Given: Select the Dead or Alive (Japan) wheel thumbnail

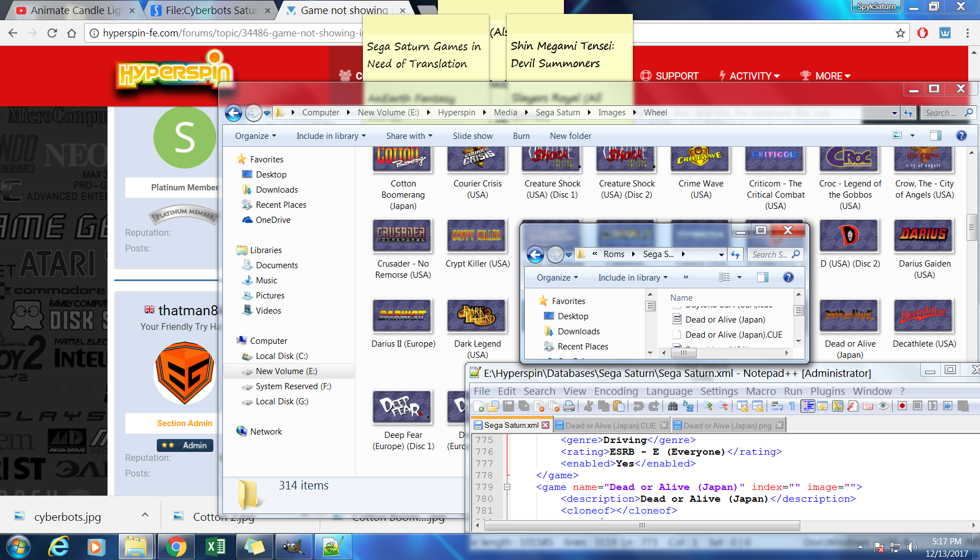Looking at the screenshot, I should click(850, 315).
